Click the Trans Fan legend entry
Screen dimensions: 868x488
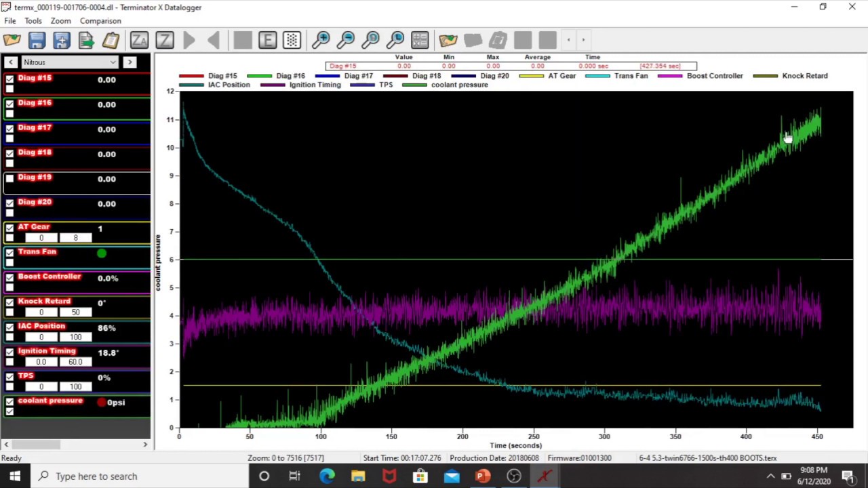click(616, 76)
